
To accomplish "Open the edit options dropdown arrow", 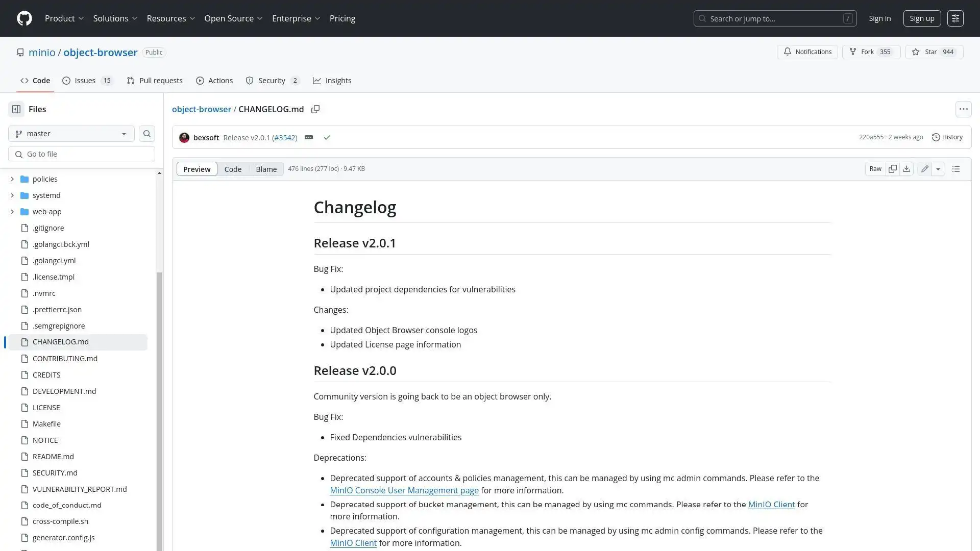I will pyautogui.click(x=938, y=169).
